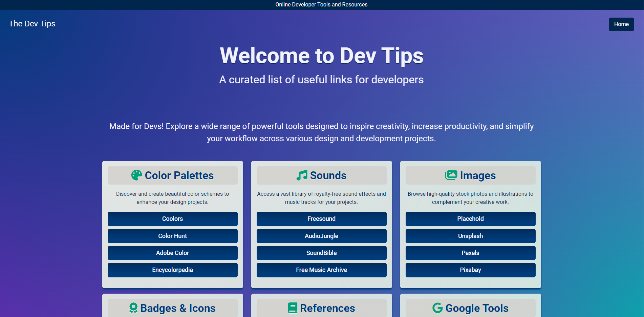Open the Placehold link
Image resolution: width=644 pixels, height=317 pixels.
[x=471, y=219]
